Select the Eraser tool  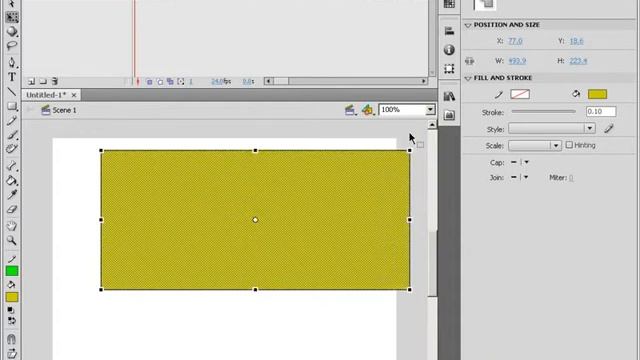pos(12,209)
